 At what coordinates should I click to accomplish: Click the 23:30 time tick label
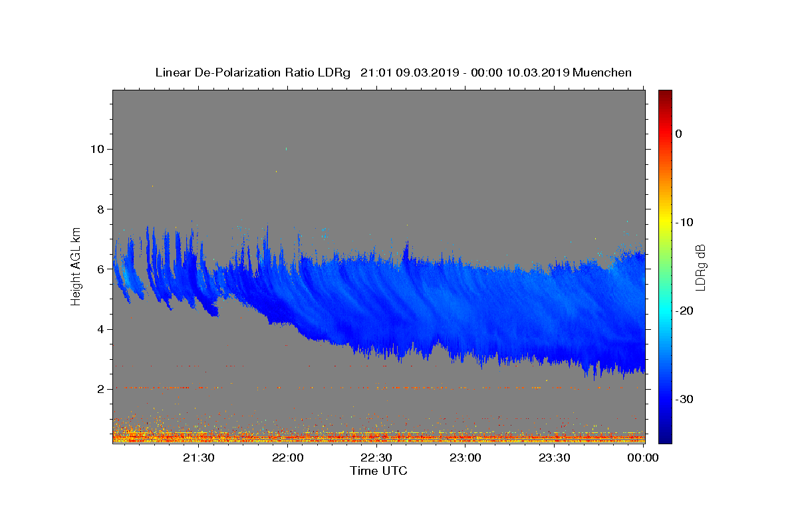click(x=555, y=458)
